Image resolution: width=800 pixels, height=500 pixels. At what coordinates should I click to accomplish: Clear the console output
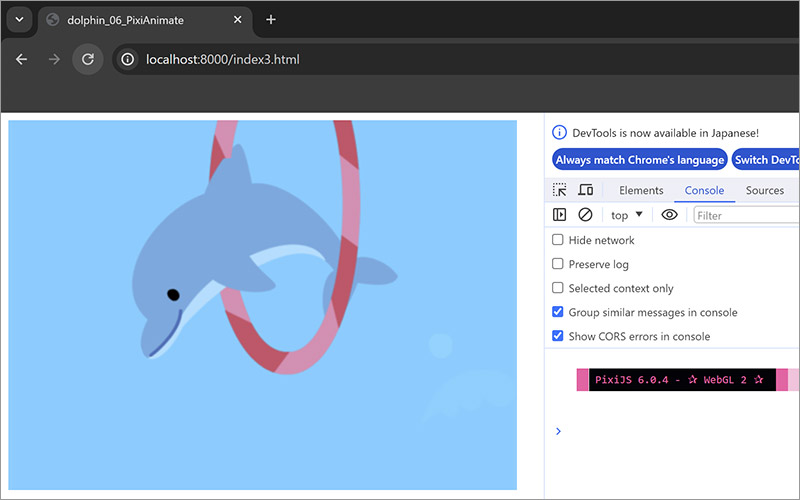pos(586,215)
